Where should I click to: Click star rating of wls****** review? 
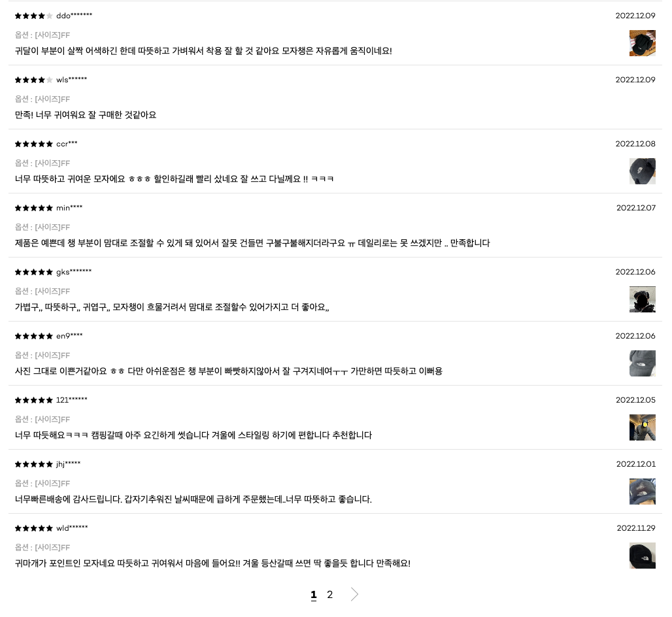pos(33,80)
